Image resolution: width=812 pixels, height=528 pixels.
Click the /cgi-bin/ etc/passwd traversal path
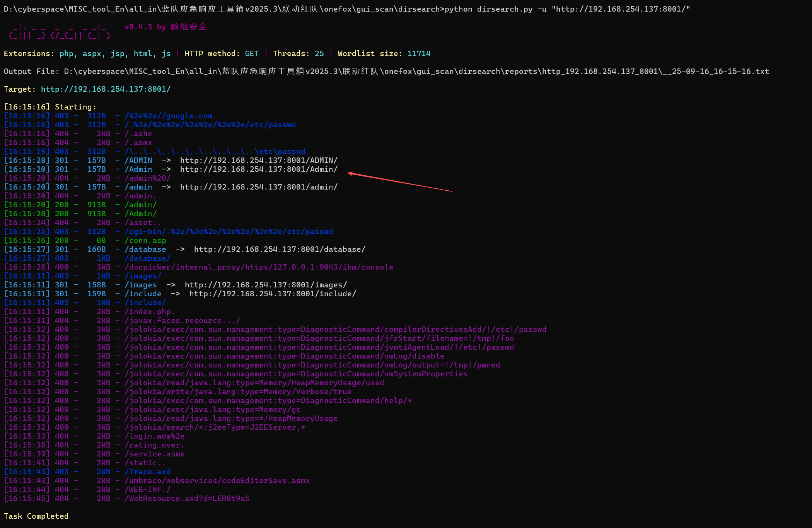click(x=229, y=231)
